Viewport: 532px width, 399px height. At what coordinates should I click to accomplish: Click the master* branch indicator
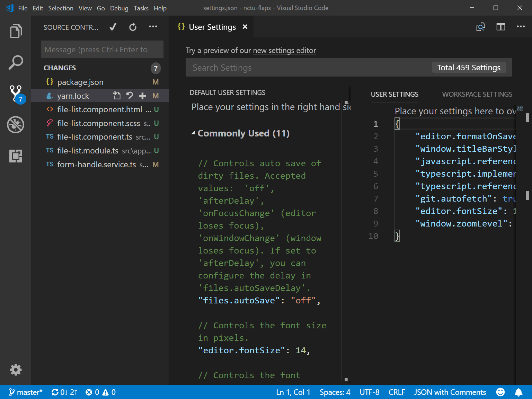26,392
